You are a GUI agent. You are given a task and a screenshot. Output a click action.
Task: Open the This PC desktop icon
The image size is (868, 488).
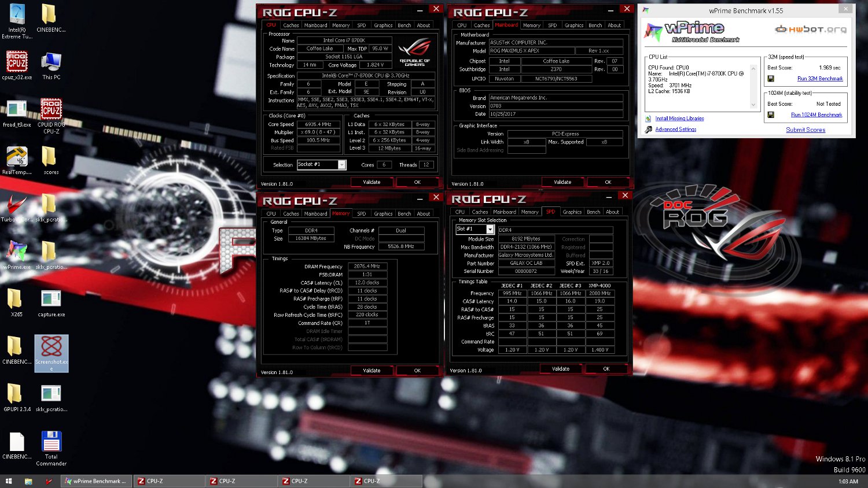51,65
